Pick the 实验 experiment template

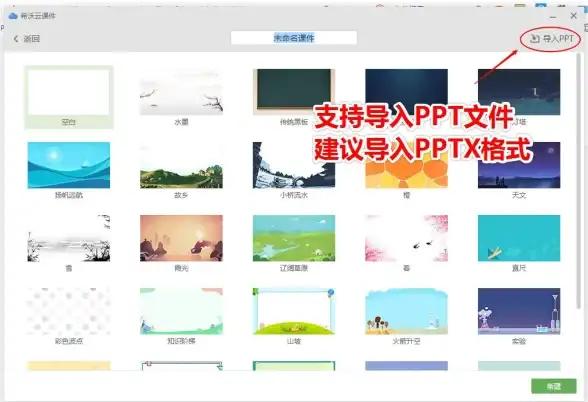pyautogui.click(x=519, y=311)
